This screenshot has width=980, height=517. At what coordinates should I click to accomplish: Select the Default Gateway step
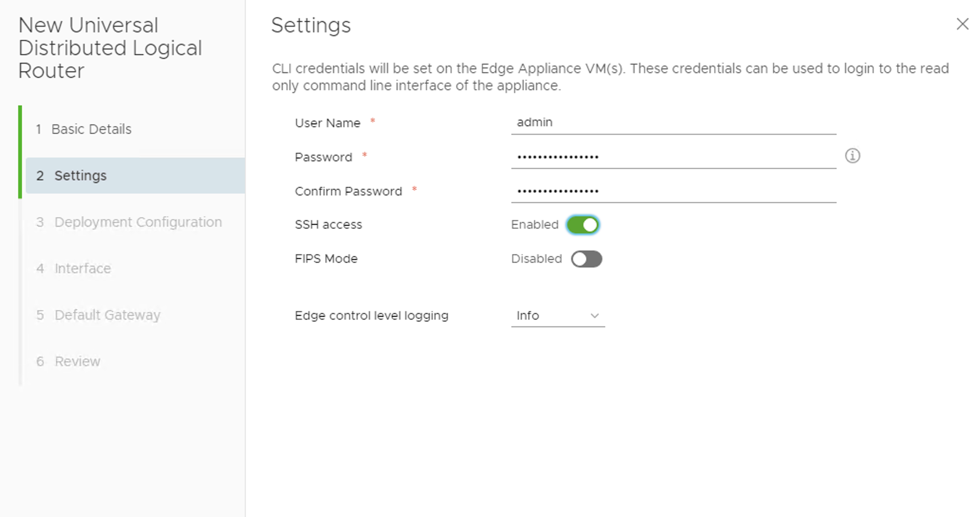(107, 315)
